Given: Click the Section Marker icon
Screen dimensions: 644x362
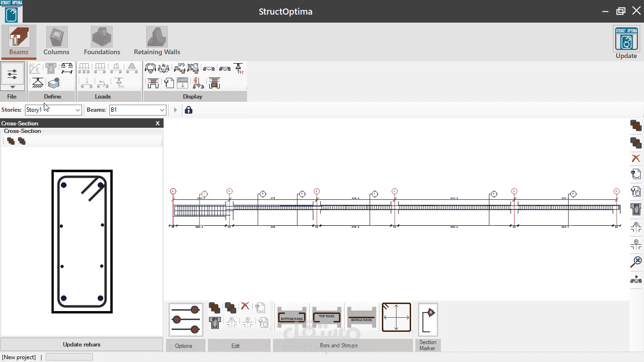Looking at the screenshot, I should click(428, 321).
